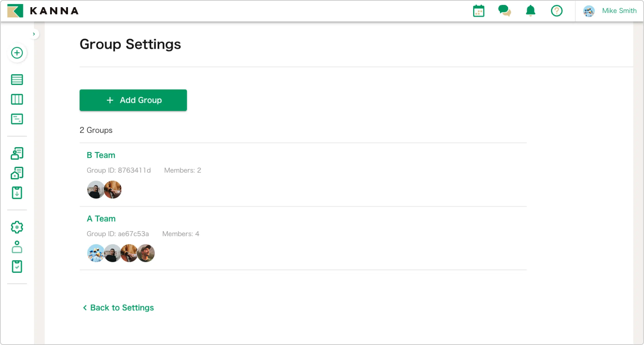644x345 pixels.
Task: Open the clipboard checkmark icon in sidebar
Action: point(17,267)
